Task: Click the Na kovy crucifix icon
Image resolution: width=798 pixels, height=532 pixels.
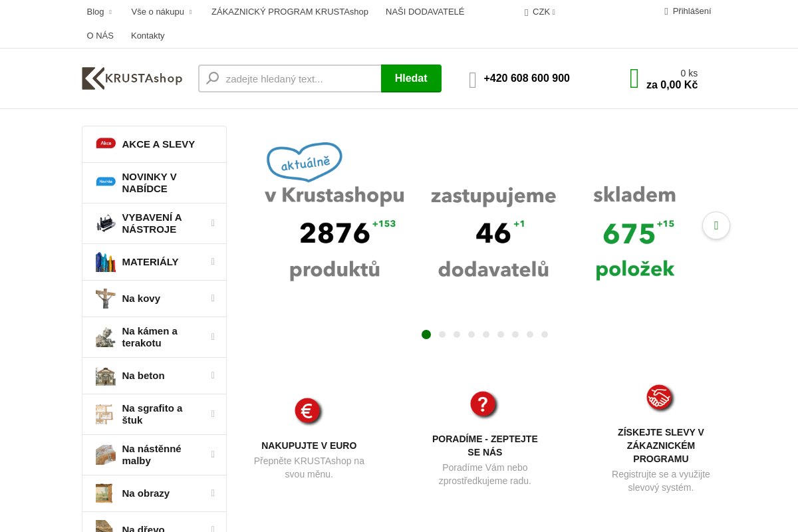Action: coord(105,299)
